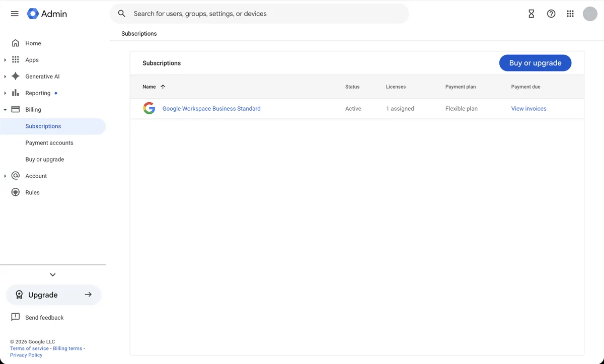Click the Status column header
Image resolution: width=604 pixels, height=364 pixels.
click(x=352, y=87)
